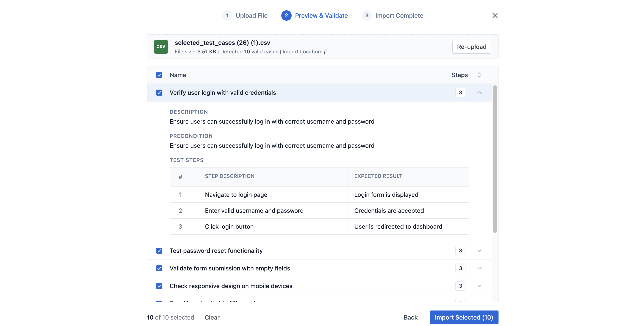Screen dimensions: 644x326
Task: Click step count badge for 'Check responsive design'
Action: point(460,286)
